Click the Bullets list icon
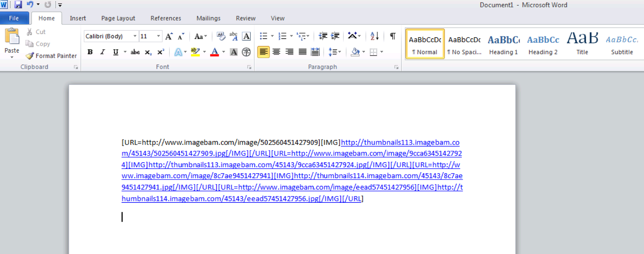This screenshot has width=644, height=254. tap(264, 36)
